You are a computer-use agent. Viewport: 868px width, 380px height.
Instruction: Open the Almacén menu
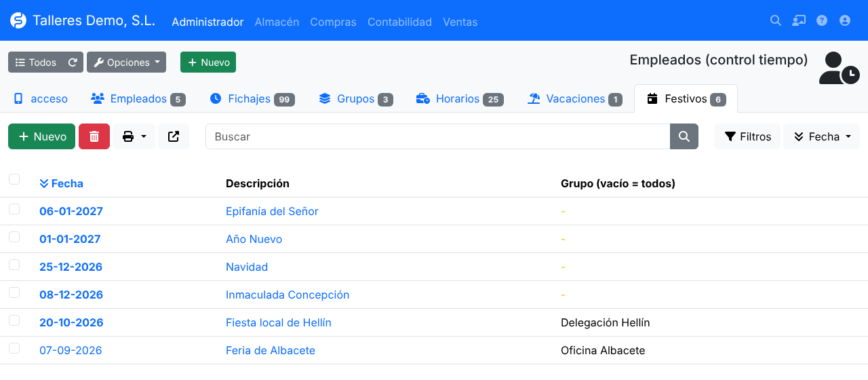(277, 22)
